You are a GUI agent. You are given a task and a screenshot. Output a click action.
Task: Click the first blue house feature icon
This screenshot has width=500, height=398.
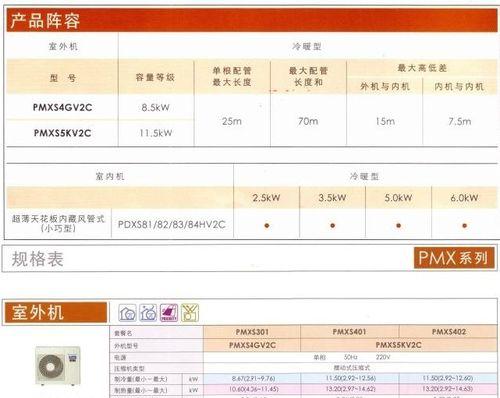pos(127,313)
